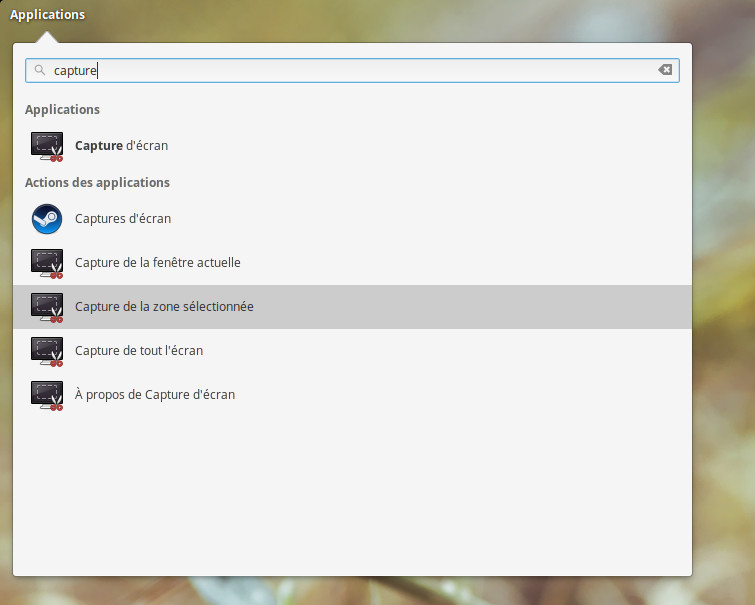Click the "Applications" results section header
This screenshot has width=755, height=605.
tap(62, 110)
